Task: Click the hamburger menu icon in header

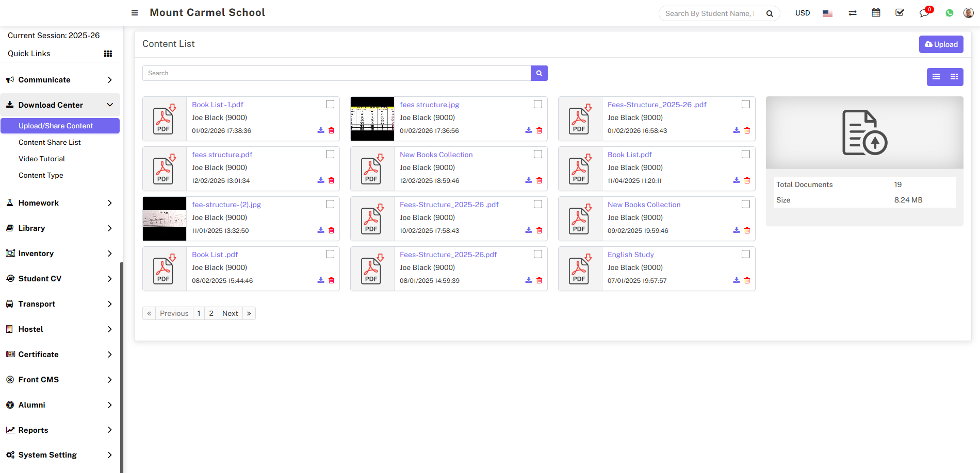Action: [135, 13]
